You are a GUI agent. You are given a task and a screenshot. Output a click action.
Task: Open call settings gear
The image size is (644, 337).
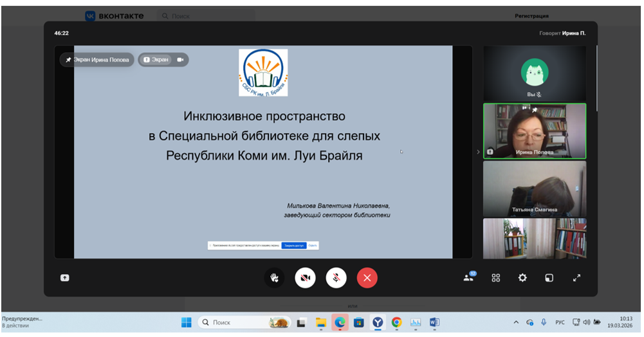522,278
